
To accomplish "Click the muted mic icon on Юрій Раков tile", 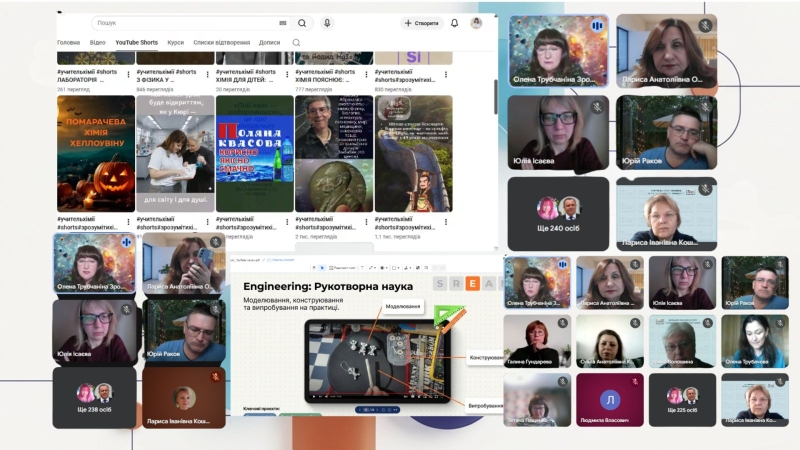I will pyautogui.click(x=706, y=107).
